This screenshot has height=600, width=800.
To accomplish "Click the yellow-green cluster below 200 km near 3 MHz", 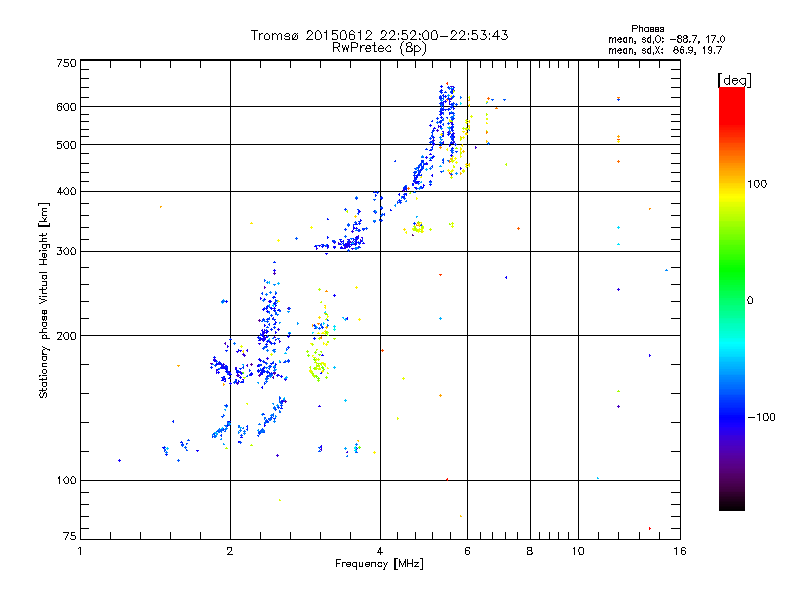I will [x=317, y=366].
